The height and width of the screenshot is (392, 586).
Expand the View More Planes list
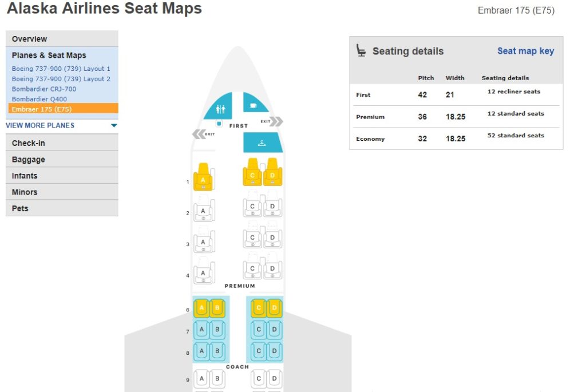(x=40, y=125)
